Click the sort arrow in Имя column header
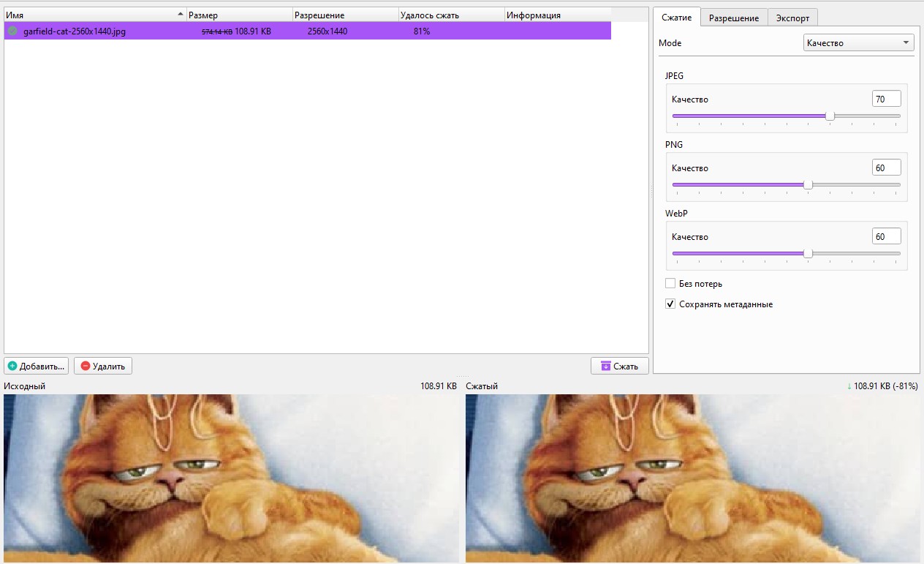This screenshot has height=564, width=924. coord(180,15)
